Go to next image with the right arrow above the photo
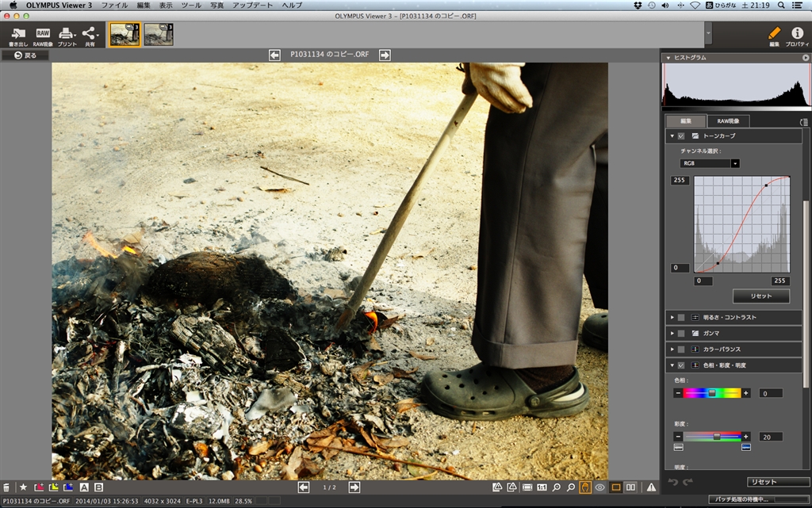Image resolution: width=812 pixels, height=508 pixels. [385, 55]
